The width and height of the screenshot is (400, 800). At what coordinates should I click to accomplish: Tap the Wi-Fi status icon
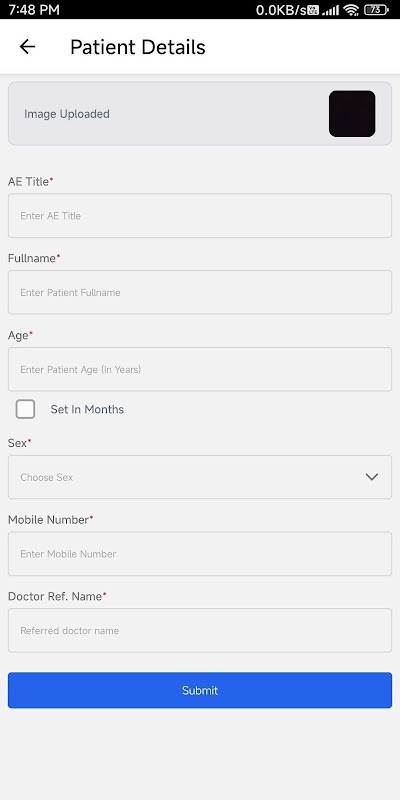click(351, 10)
